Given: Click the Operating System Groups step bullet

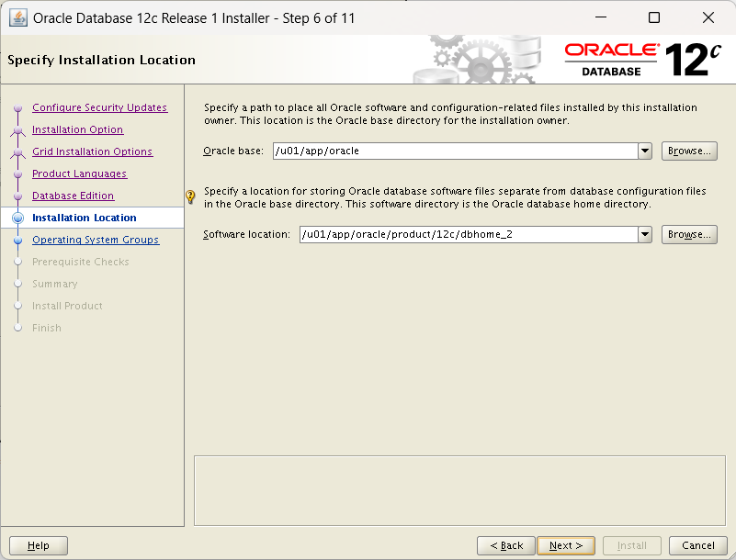Looking at the screenshot, I should (17, 241).
